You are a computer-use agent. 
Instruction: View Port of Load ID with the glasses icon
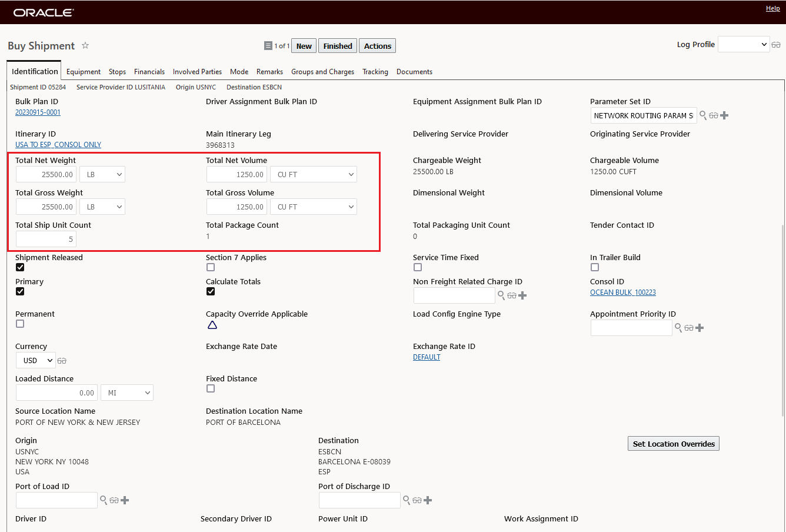coord(114,501)
